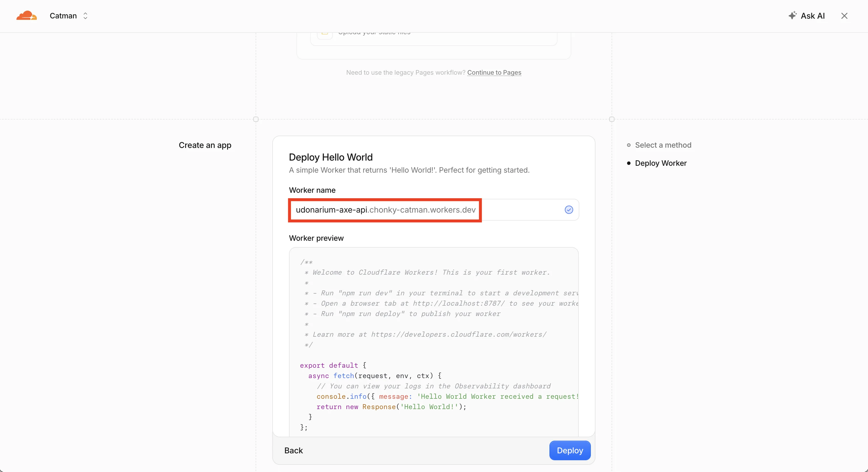Close the create app dialog
This screenshot has height=472, width=868.
pos(844,16)
